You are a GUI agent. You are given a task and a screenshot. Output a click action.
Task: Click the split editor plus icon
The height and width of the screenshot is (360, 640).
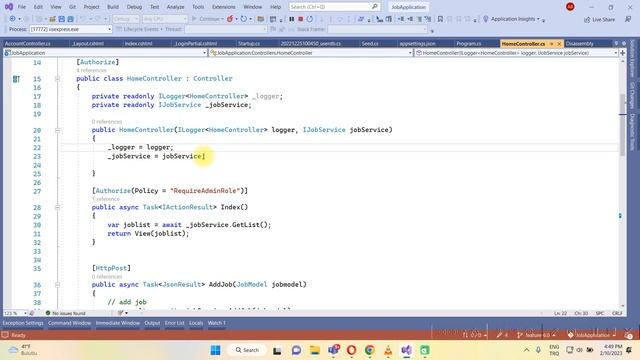pos(622,53)
